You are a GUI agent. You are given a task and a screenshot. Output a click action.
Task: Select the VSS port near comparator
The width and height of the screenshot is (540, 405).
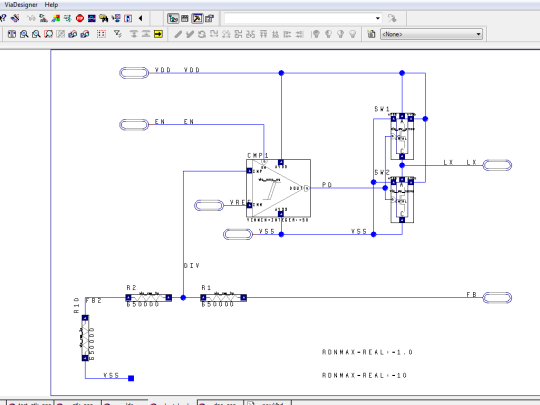(238, 235)
